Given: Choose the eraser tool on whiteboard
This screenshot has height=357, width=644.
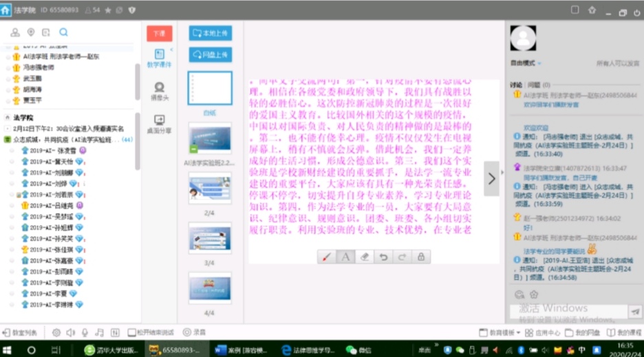Looking at the screenshot, I should 365,257.
